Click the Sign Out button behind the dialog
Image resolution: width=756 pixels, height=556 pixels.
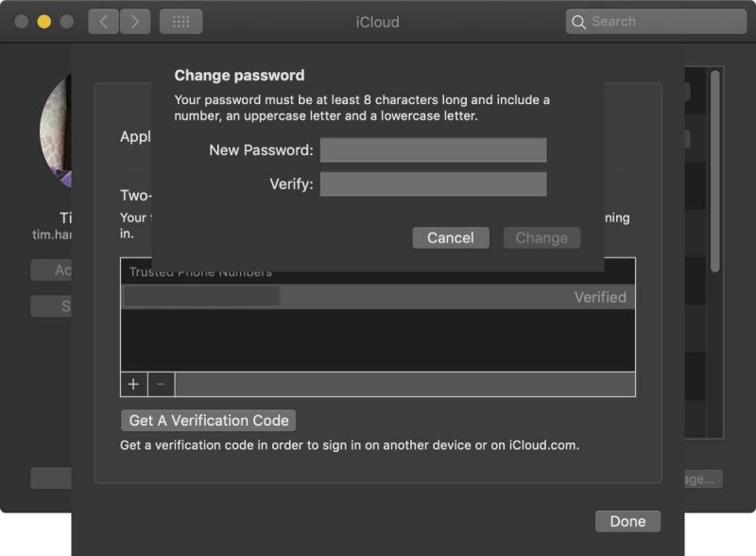click(x=60, y=305)
